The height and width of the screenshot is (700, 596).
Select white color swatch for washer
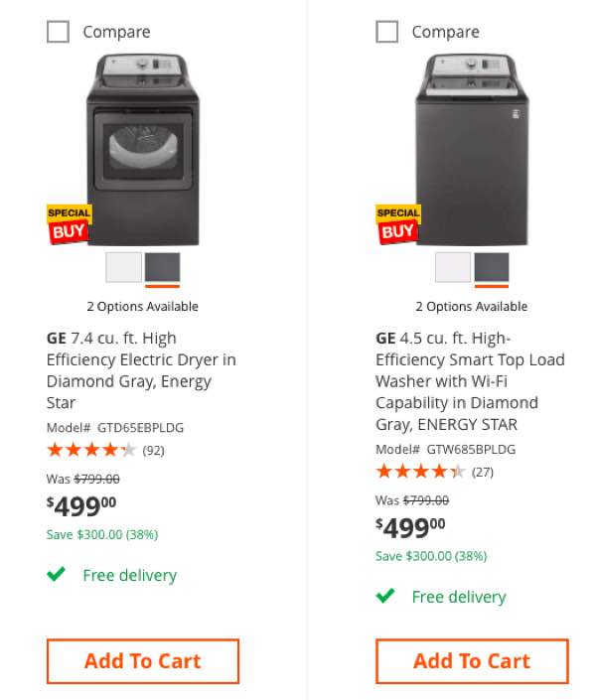[x=453, y=267]
